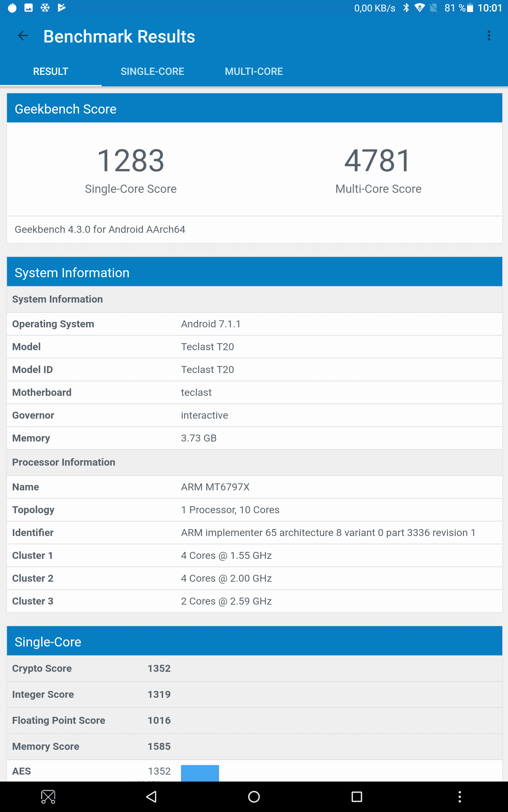The height and width of the screenshot is (812, 508).
Task: Select the Model ID row
Action: 254,370
